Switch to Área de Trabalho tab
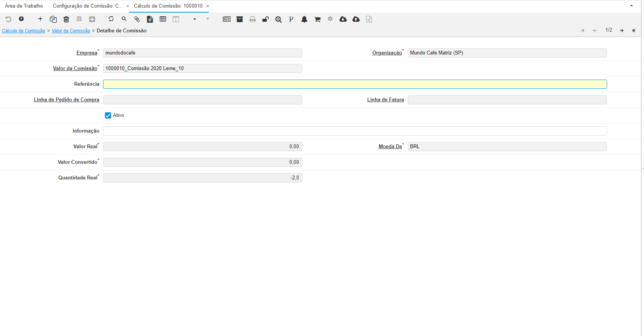Image resolution: width=644 pixels, height=336 pixels. coord(24,6)
